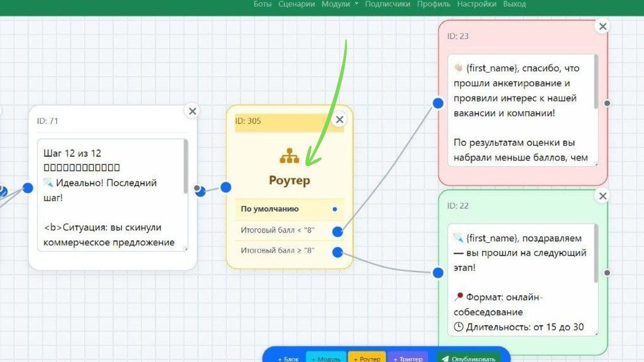
Task: Open Настройки in the navigation bar
Action: tap(477, 4)
